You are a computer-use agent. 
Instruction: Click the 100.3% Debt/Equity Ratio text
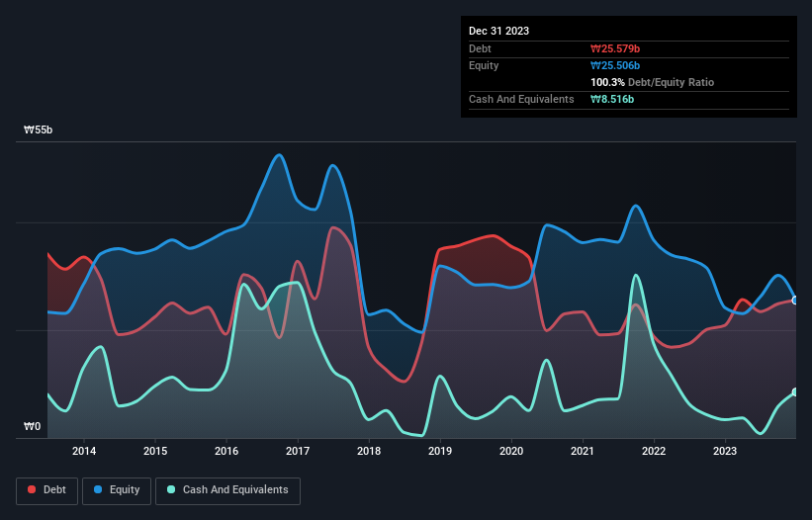coord(652,82)
